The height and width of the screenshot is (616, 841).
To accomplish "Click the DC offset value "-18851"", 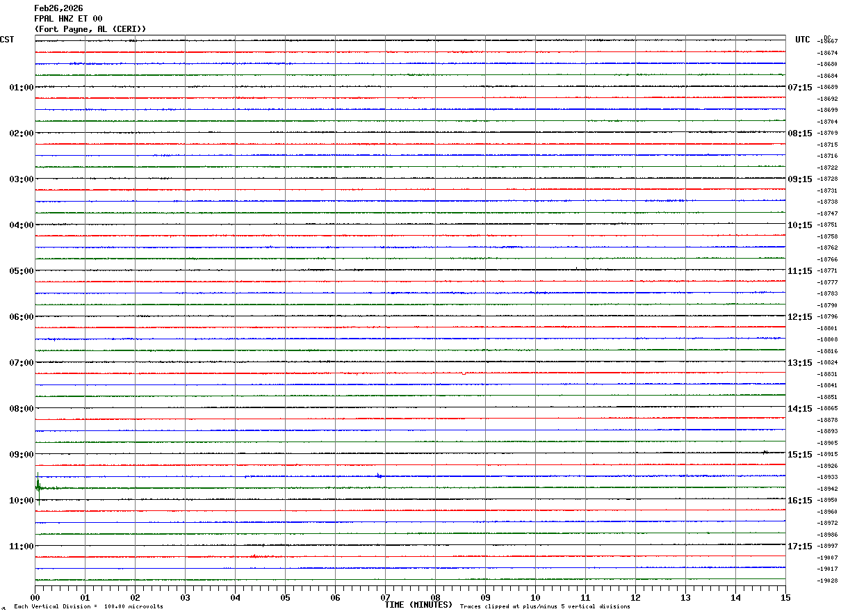I will tap(827, 397).
